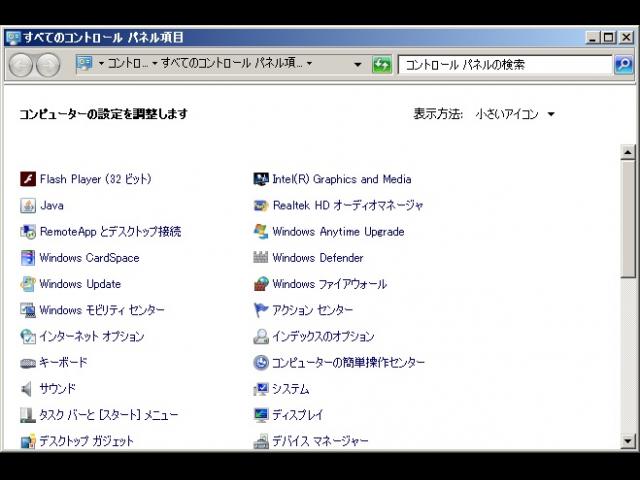This screenshot has height=480, width=640.
Task: Open the インターネット オプション link
Action: click(91, 337)
